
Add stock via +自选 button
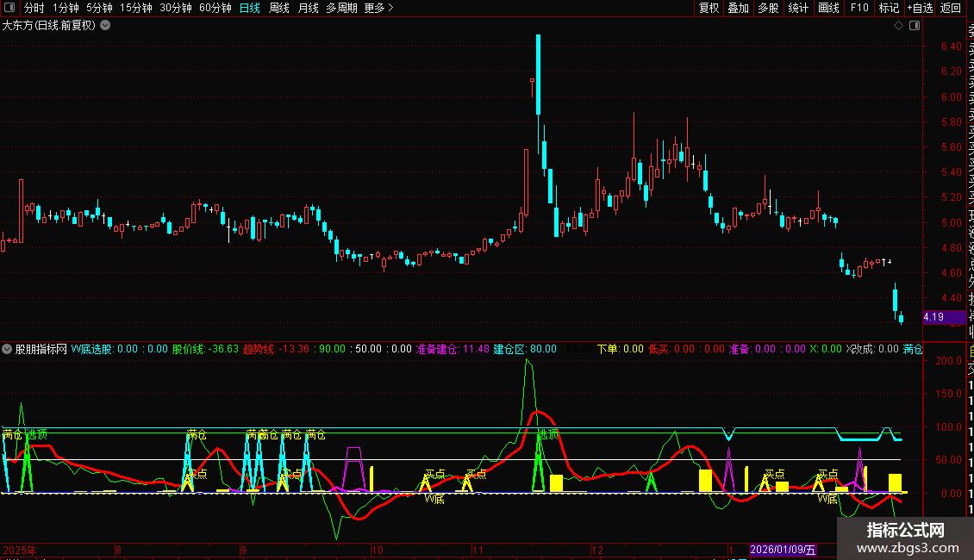(920, 8)
